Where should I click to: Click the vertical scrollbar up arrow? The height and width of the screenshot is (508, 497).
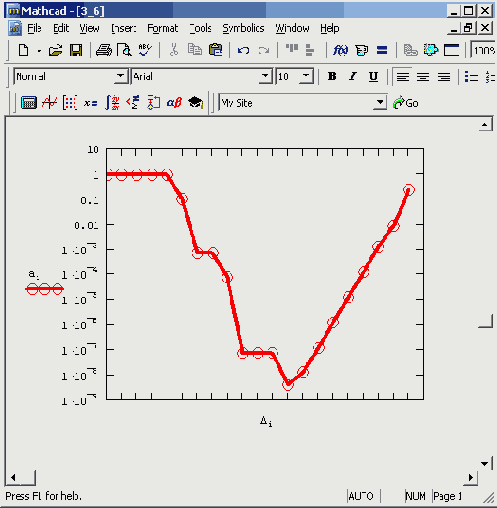pos(485,125)
